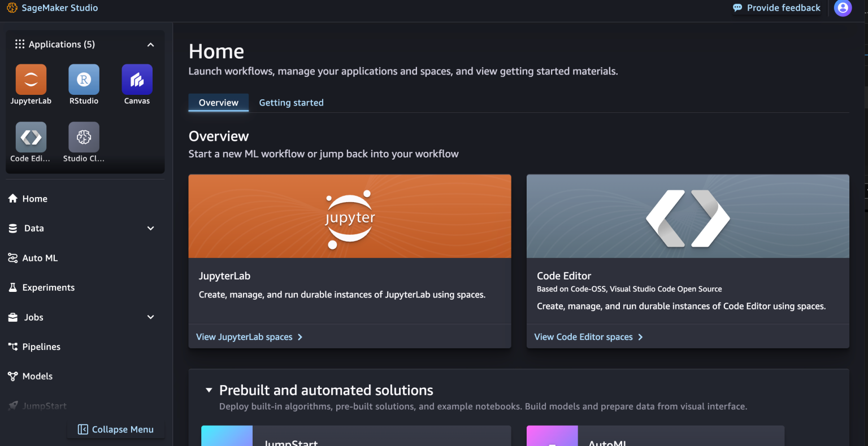
Task: Expand the Data navigation menu
Action: coord(34,228)
